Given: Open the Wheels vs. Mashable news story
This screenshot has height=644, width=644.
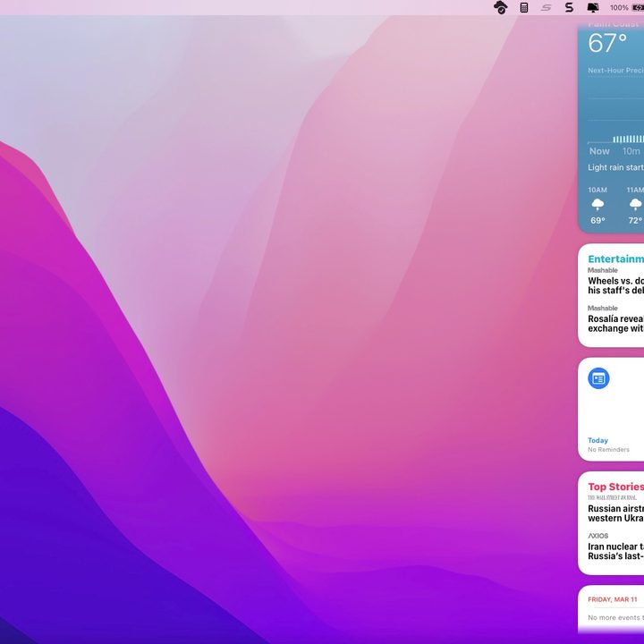Looking at the screenshot, I should coord(615,285).
